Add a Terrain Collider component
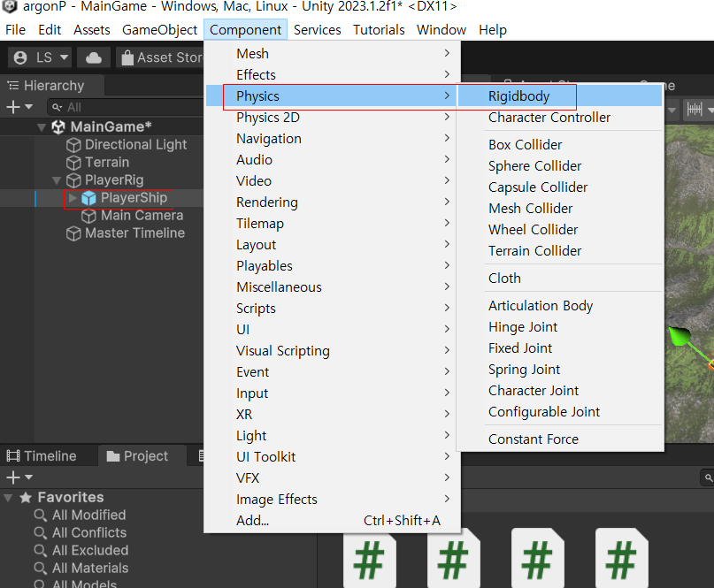 click(x=560, y=251)
